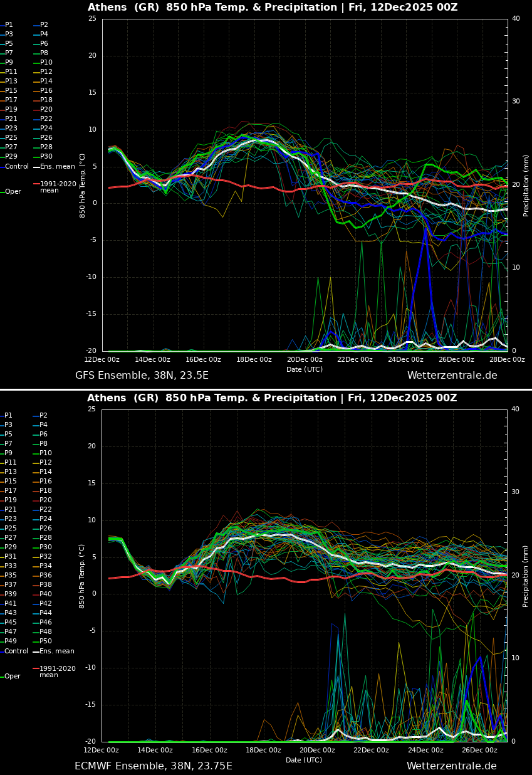This screenshot has width=532, height=775.
Task: Click the Precipitation (mm) axis label on ECMWF chart
Action: tap(526, 576)
